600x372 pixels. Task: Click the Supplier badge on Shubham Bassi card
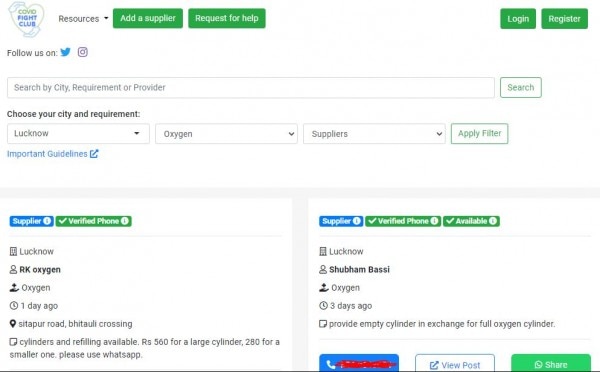(x=341, y=221)
